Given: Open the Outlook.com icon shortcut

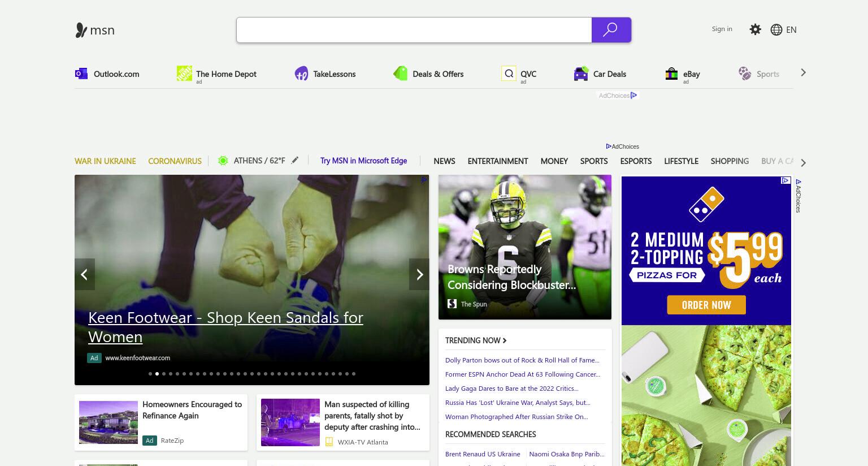Looking at the screenshot, I should [x=81, y=74].
